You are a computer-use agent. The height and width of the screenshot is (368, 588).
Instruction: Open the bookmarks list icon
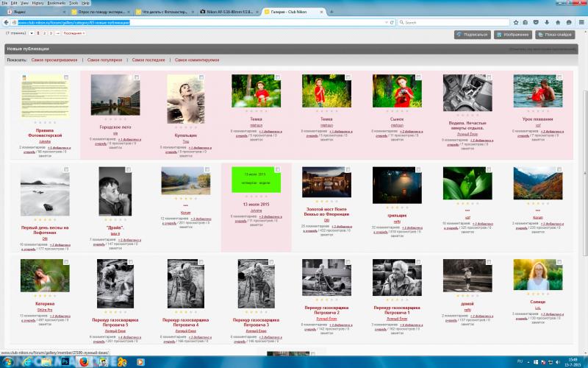[526, 23]
